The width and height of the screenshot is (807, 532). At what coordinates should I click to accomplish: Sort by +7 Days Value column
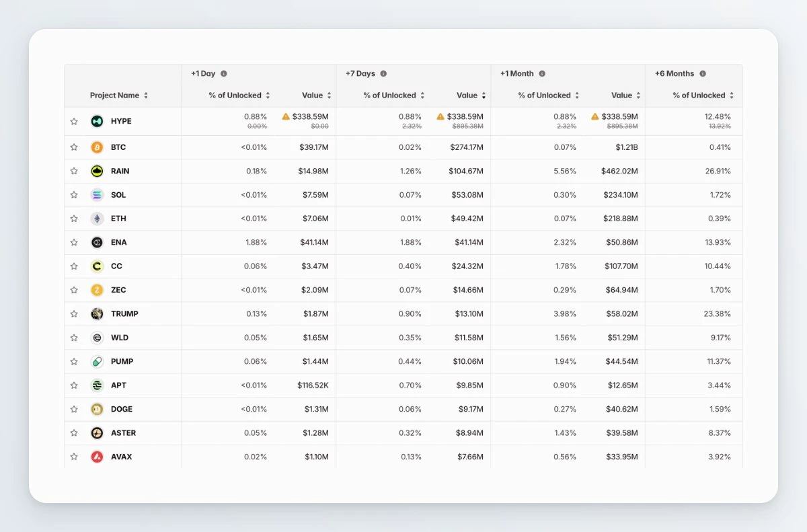471,96
